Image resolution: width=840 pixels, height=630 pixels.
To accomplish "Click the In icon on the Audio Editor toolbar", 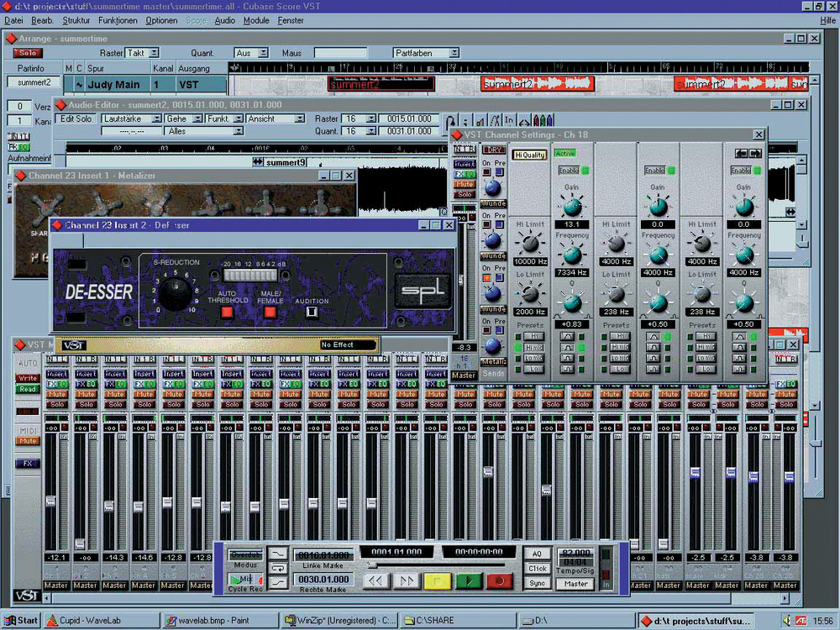I will 509,120.
